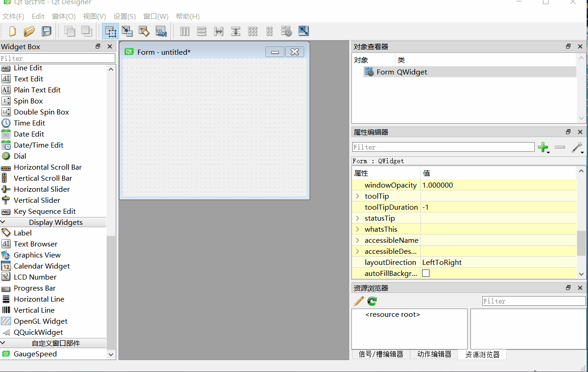This screenshot has width=588, height=372.
Task: Switch to signals and slots editing mode
Action: point(127,31)
